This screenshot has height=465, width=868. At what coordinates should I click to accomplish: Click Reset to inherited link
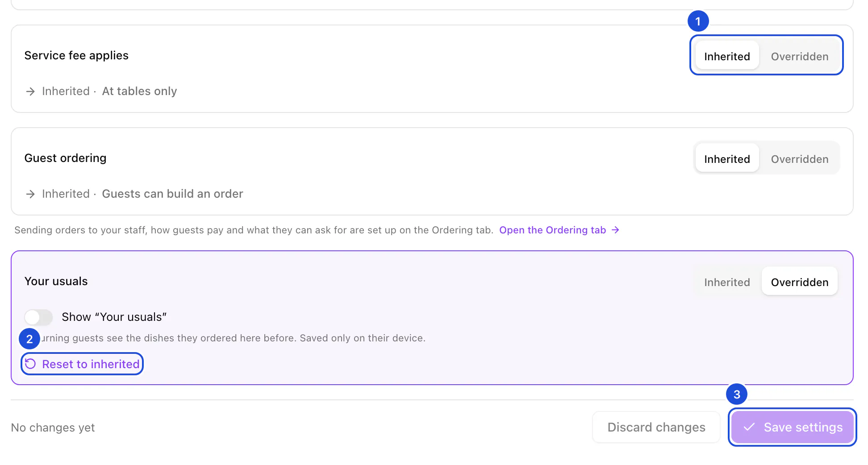tap(83, 364)
